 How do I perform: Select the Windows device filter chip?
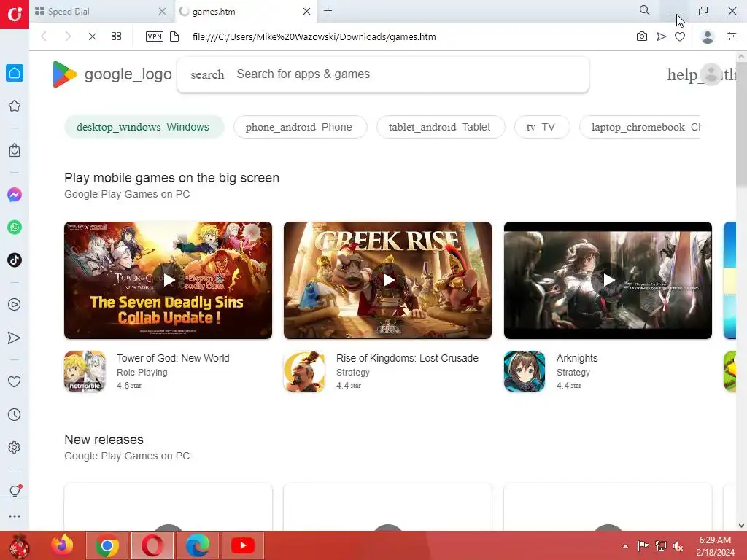click(x=144, y=127)
